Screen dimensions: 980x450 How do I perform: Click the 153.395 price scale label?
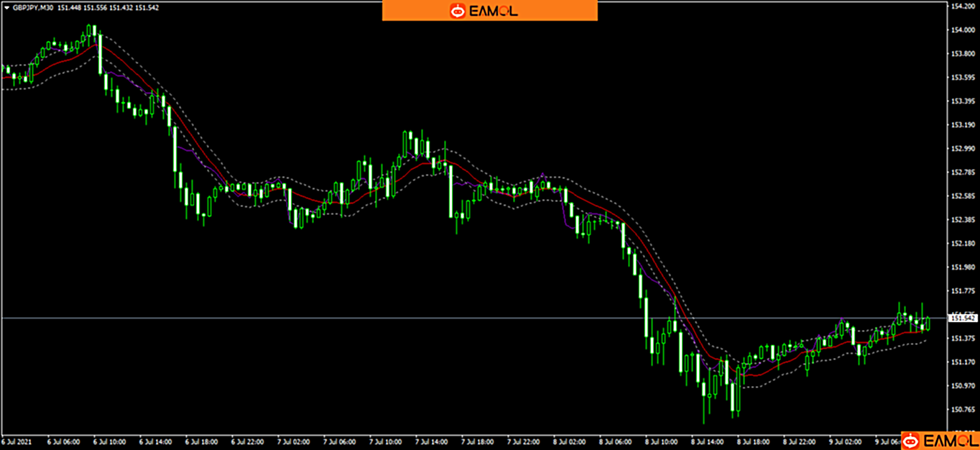point(961,101)
